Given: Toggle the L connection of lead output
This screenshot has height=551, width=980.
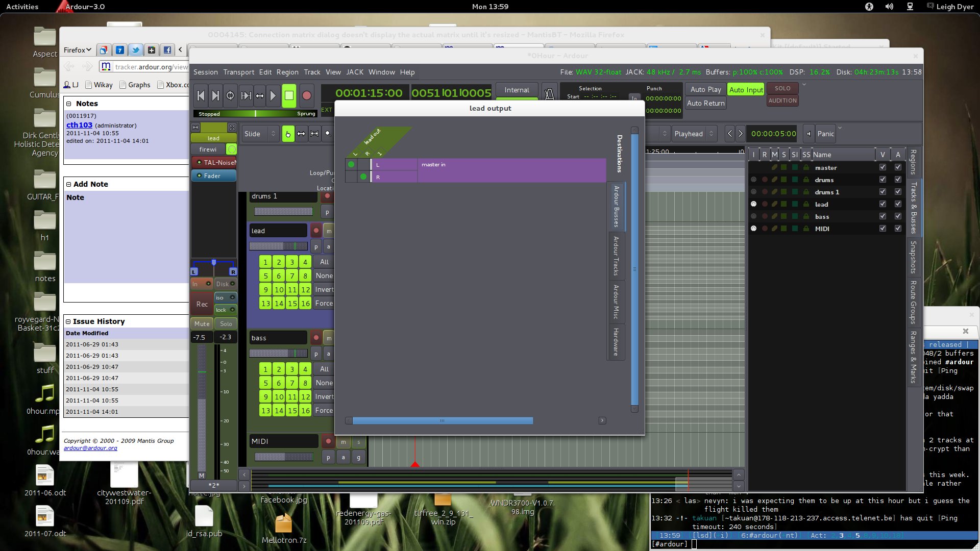Looking at the screenshot, I should coord(351,164).
